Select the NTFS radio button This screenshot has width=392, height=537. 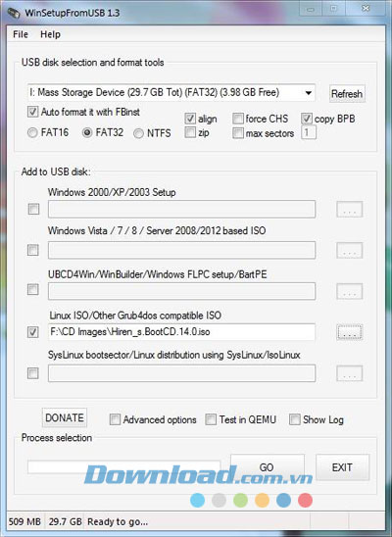[x=138, y=133]
